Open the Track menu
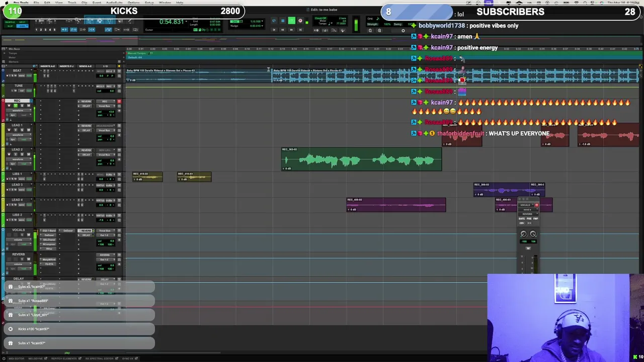The height and width of the screenshot is (362, 644). (72, 3)
